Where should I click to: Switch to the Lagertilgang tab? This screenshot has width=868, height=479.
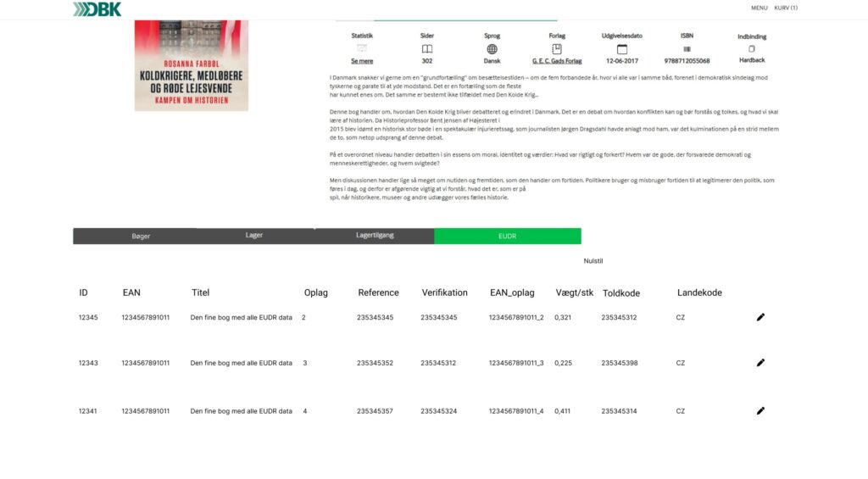(374, 235)
